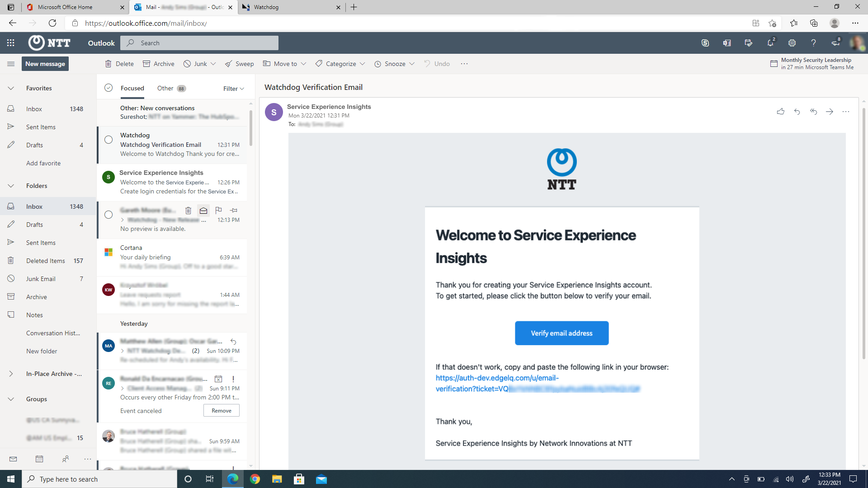
Task: Open the Settings gear in Outlook header
Action: pos(792,43)
